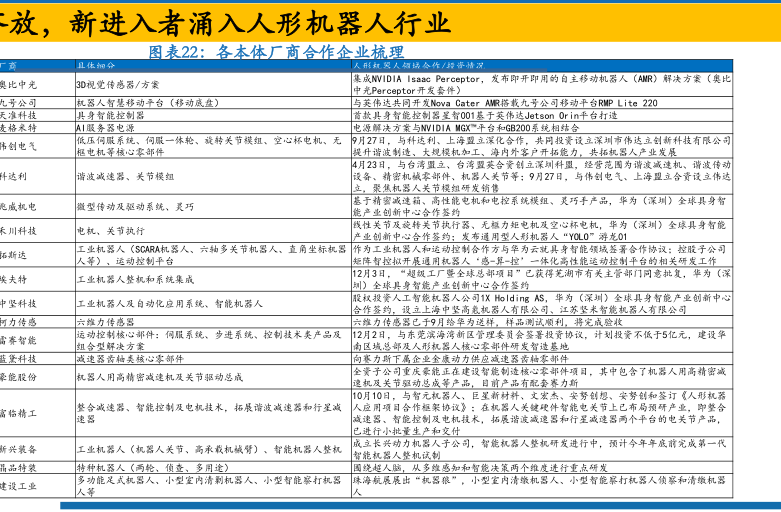Viewport: 781px width, 512px height.
Task: Click the '4月23日，与台湾盟立' cooperation cell
Action: click(x=542, y=176)
